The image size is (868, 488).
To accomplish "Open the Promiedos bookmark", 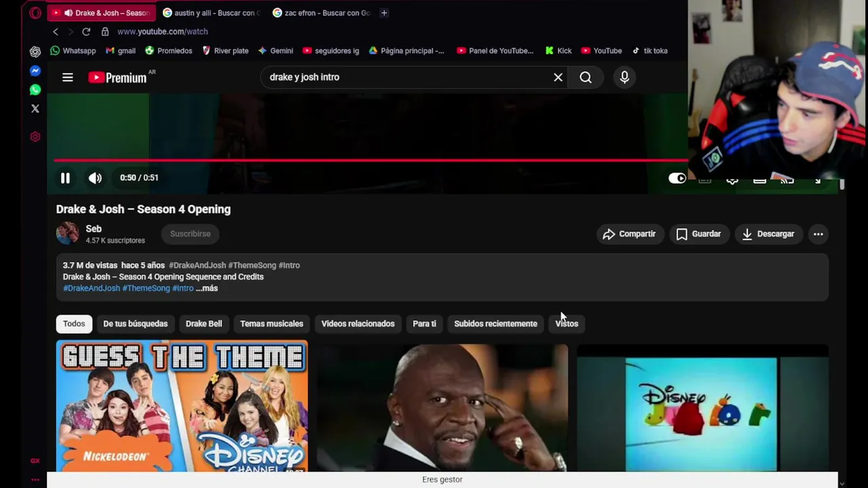I will click(x=168, y=51).
